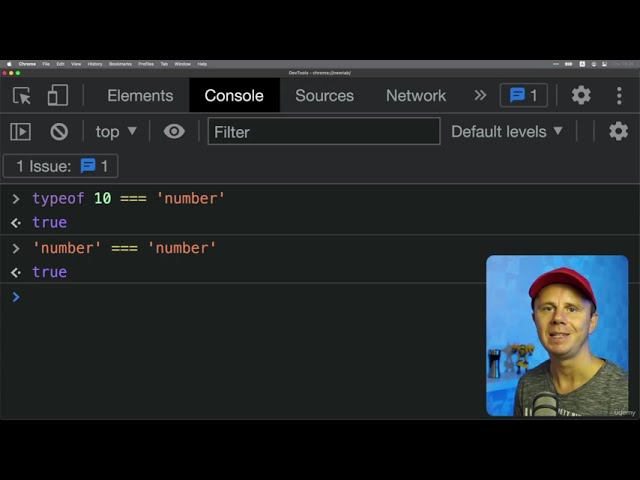Image resolution: width=640 pixels, height=480 pixels.
Task: Open DevTools settings gear
Action: tap(581, 96)
